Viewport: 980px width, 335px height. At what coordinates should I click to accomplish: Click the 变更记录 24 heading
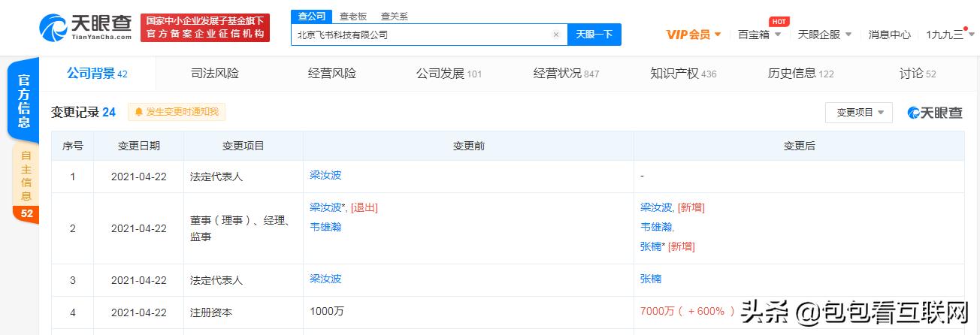pyautogui.click(x=83, y=112)
